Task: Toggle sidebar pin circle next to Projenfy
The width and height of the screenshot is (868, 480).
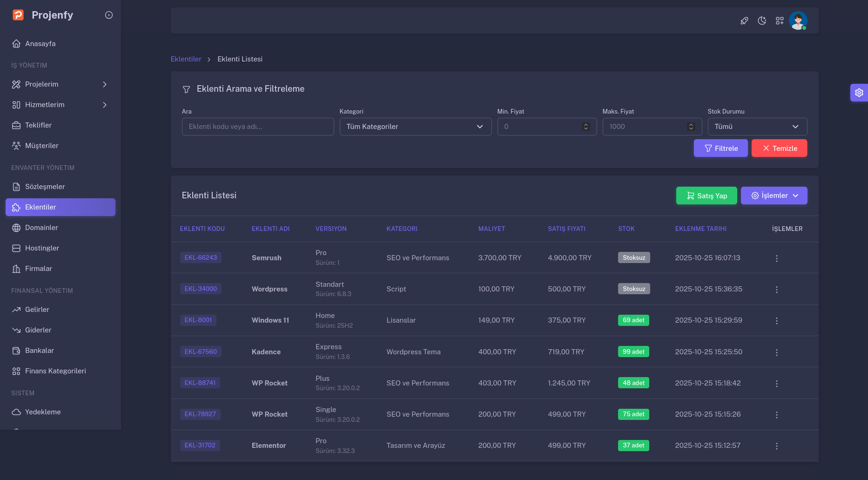Action: pyautogui.click(x=109, y=15)
